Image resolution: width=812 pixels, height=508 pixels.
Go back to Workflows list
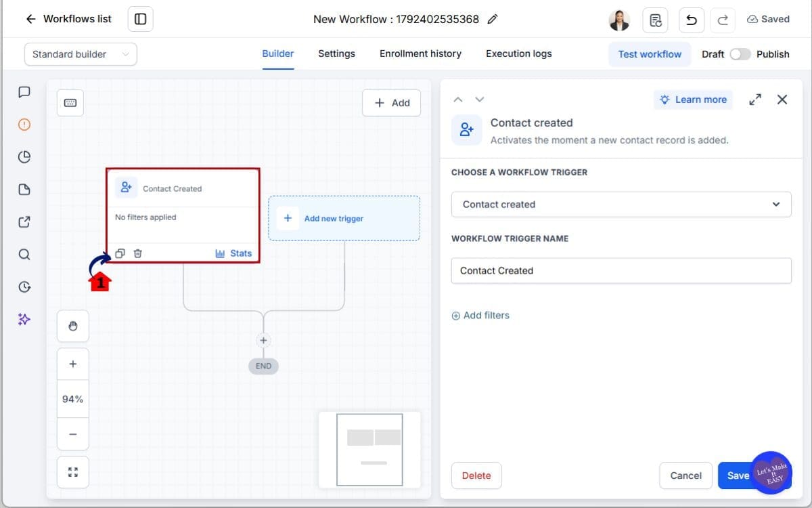click(x=68, y=19)
